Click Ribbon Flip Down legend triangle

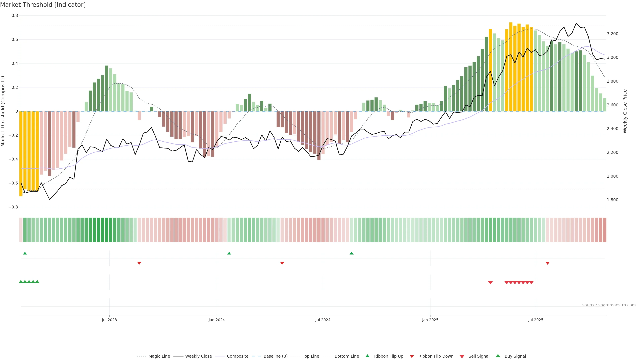coord(412,356)
